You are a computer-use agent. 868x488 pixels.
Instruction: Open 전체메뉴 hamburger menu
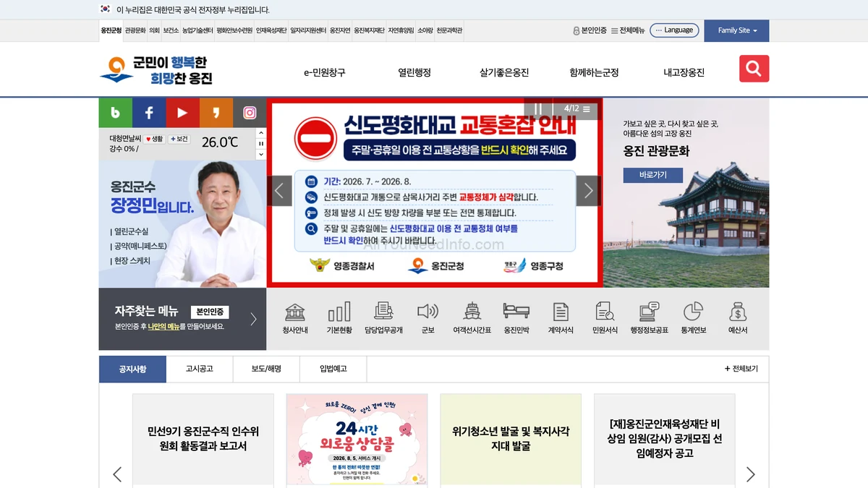tap(628, 30)
